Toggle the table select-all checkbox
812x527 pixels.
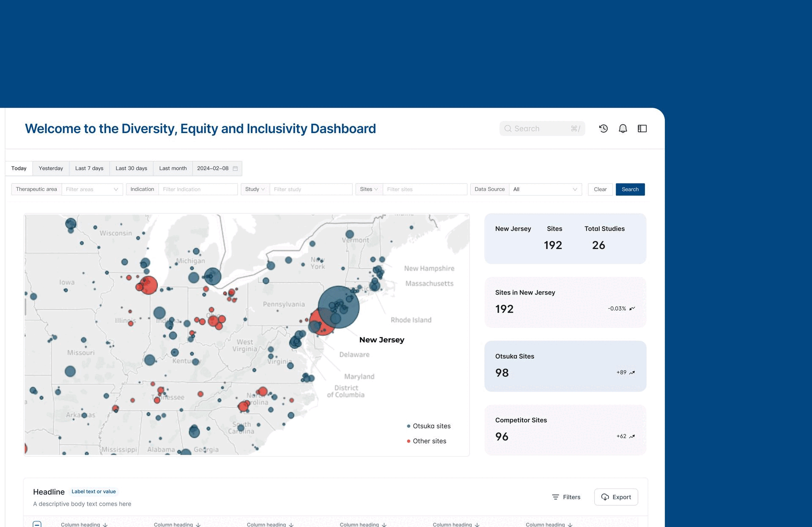coord(37,524)
